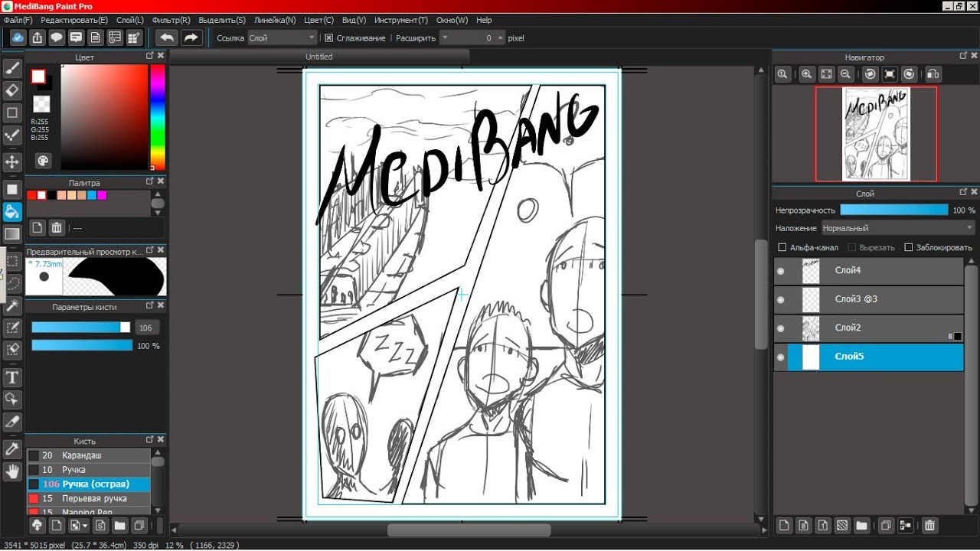Select the Bucket fill tool

[x=12, y=211]
